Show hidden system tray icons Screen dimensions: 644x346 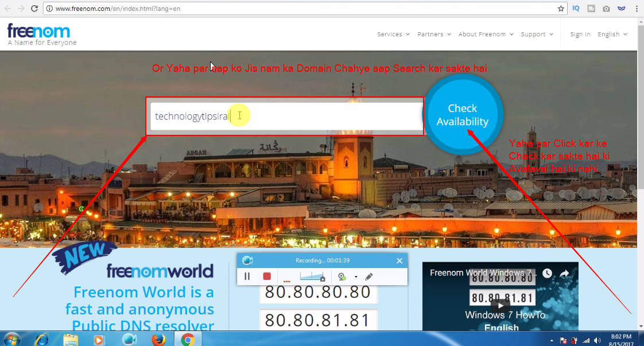[x=552, y=341]
